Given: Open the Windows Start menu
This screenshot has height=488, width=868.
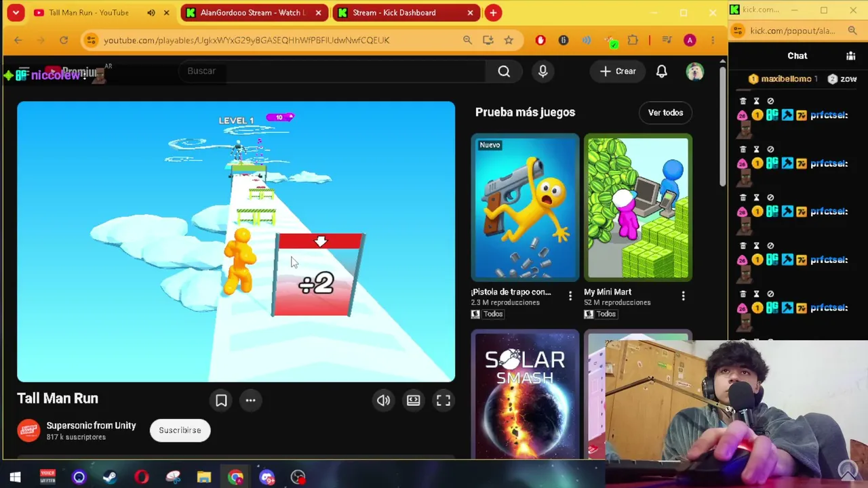Looking at the screenshot, I should click(x=15, y=477).
